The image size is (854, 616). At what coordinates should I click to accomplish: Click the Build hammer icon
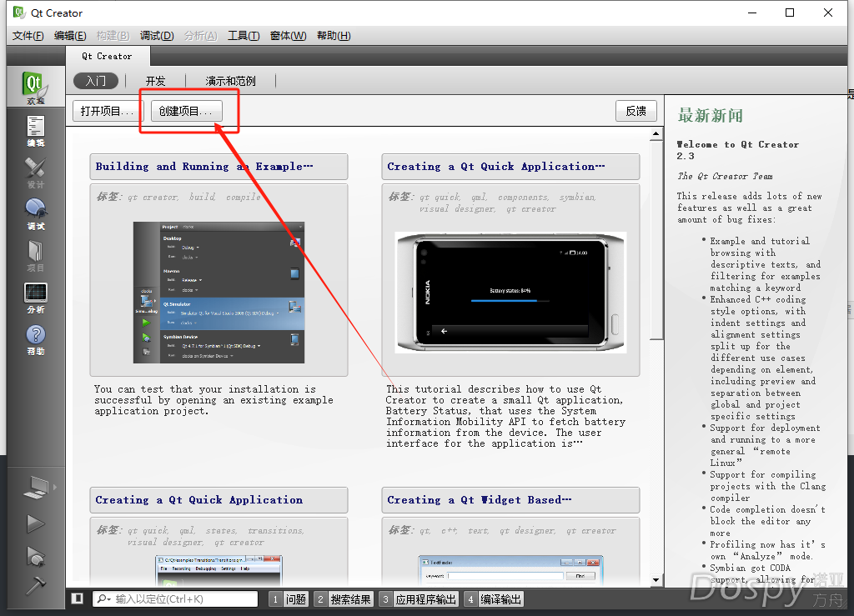[x=36, y=585]
